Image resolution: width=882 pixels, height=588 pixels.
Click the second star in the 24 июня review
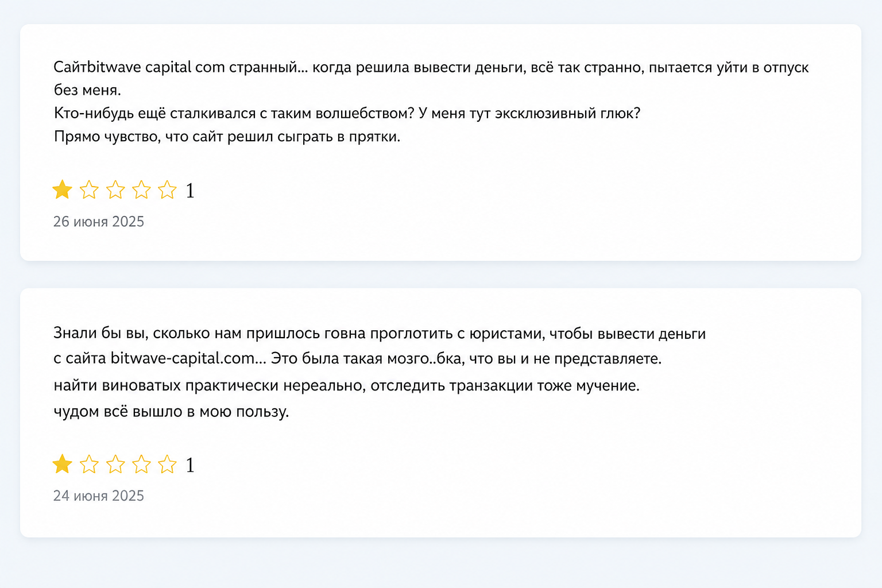pyautogui.click(x=89, y=464)
